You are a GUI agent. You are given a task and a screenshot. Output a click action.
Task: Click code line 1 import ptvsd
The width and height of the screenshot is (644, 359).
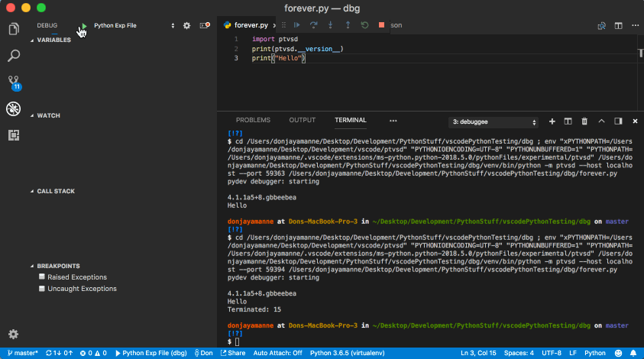275,39
